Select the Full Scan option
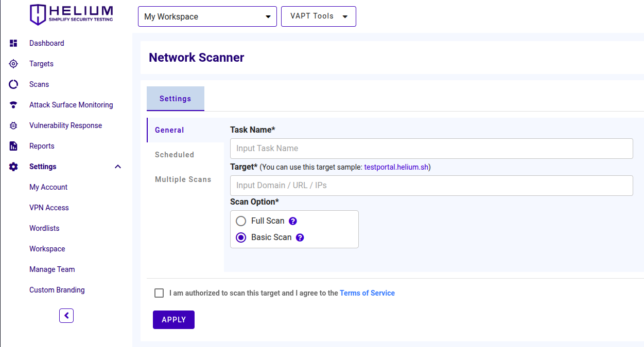Viewport: 644px width, 347px height. (x=240, y=221)
